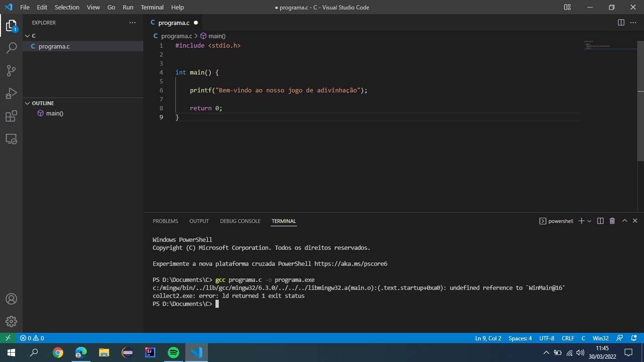The height and width of the screenshot is (362, 644).
Task: Open the Manage gear icon
Action: 11,321
